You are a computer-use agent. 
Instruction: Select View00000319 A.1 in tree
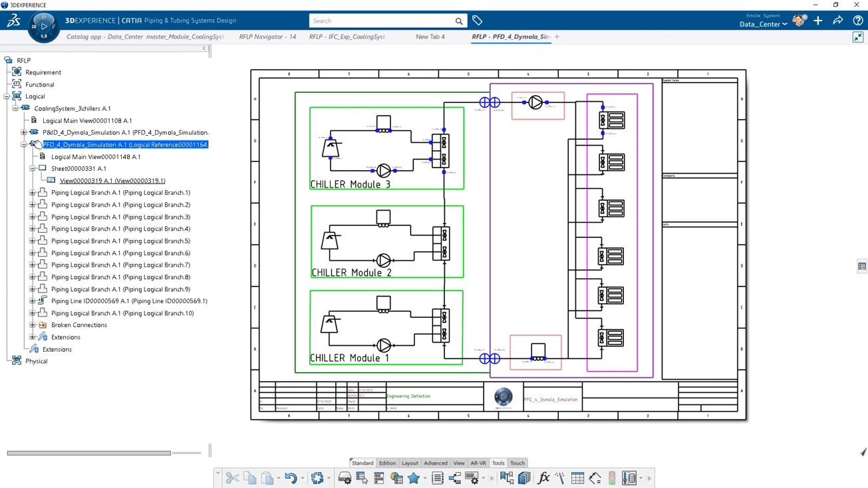coord(112,181)
